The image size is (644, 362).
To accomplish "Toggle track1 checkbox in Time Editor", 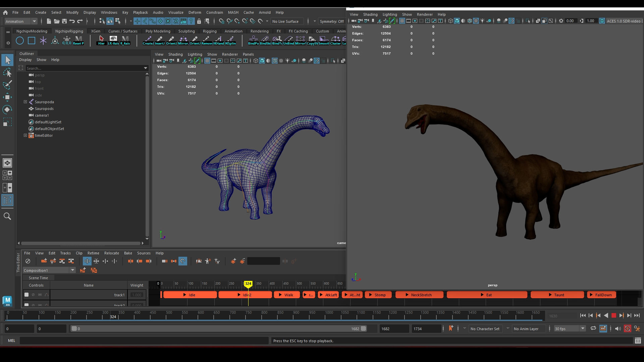I will [x=26, y=295].
